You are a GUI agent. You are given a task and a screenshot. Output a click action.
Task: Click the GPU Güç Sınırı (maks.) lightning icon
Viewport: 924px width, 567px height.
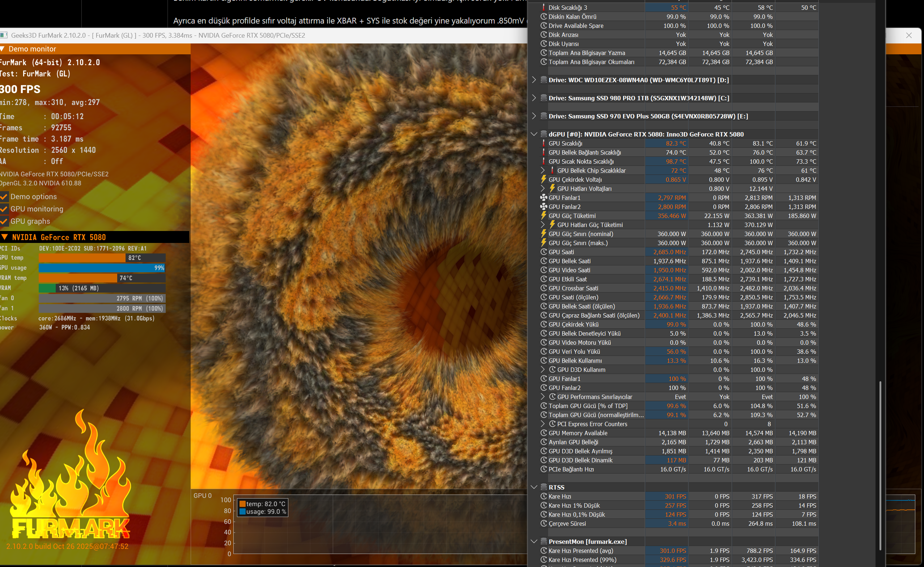click(543, 243)
